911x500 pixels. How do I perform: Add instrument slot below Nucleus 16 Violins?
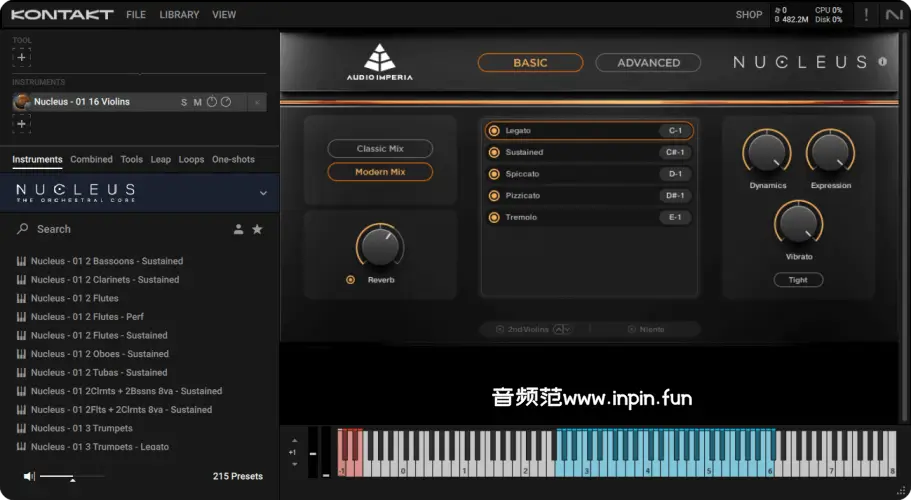tap(21, 124)
